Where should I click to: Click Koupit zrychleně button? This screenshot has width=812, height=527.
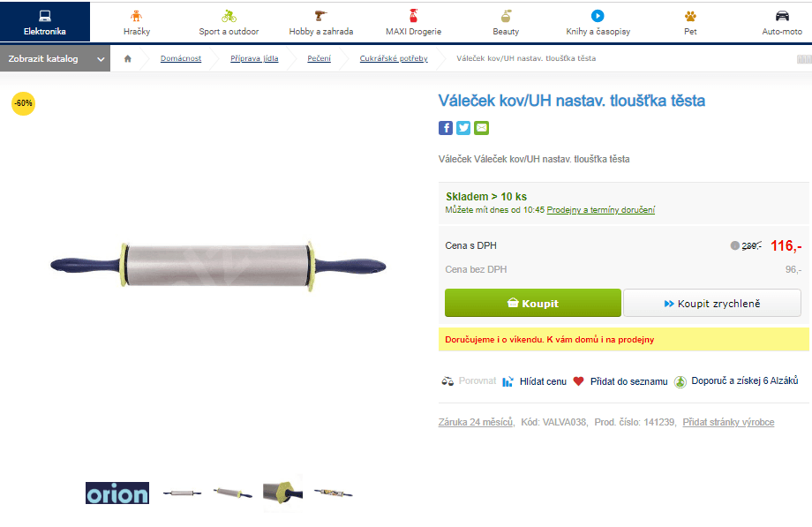712,303
